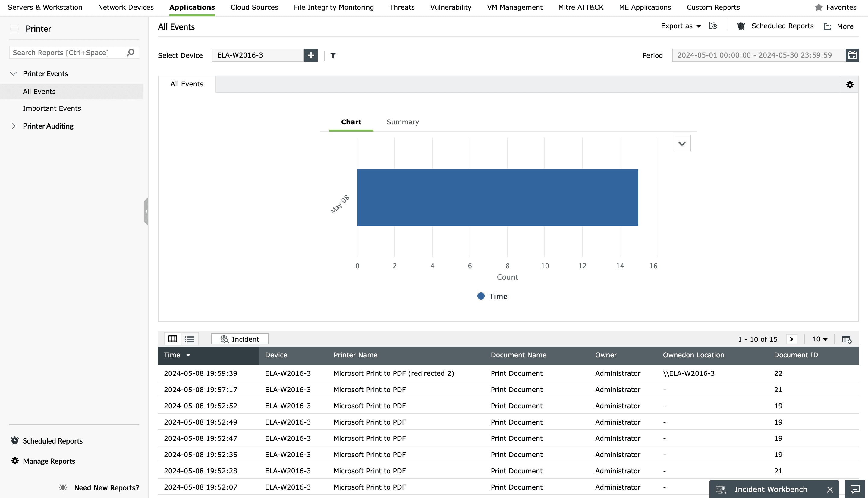This screenshot has height=498, width=868.
Task: Click the export history icon
Action: click(713, 26)
